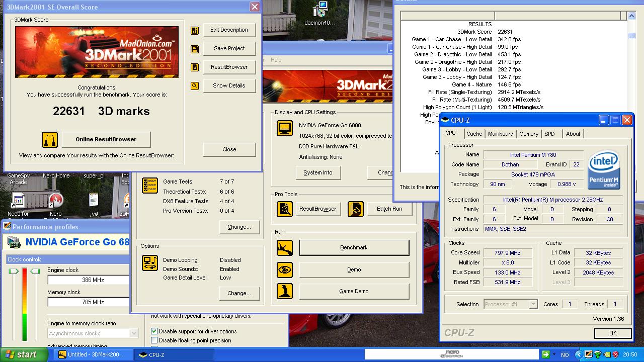Click the System Info button
Viewport: 644px width, 362px height.
coord(318,172)
